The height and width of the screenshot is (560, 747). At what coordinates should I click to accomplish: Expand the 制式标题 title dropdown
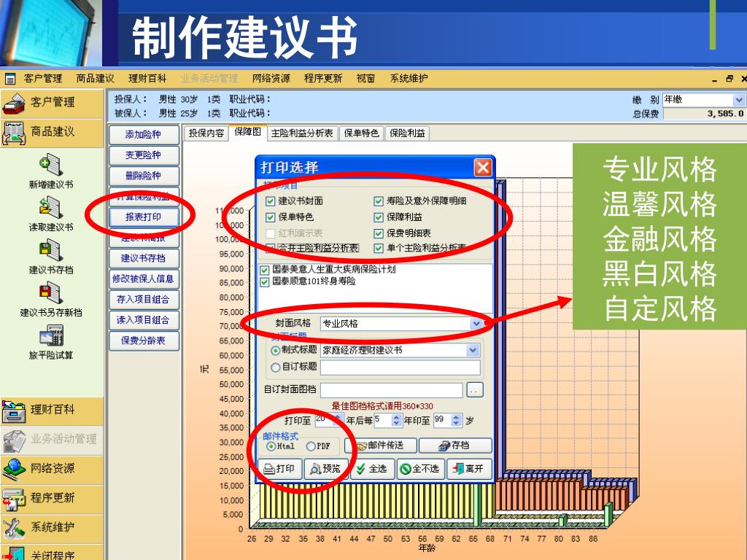pos(473,351)
